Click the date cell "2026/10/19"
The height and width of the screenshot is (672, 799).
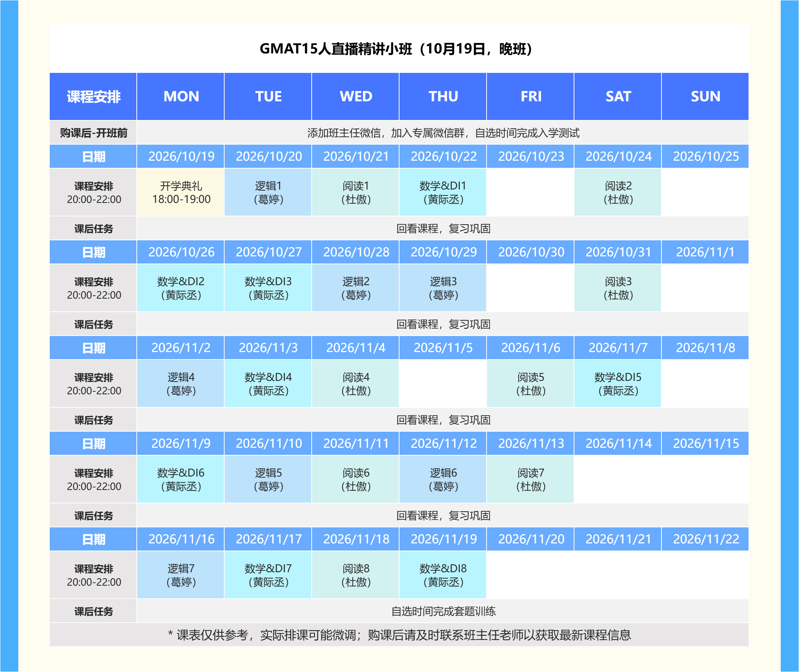[181, 156]
